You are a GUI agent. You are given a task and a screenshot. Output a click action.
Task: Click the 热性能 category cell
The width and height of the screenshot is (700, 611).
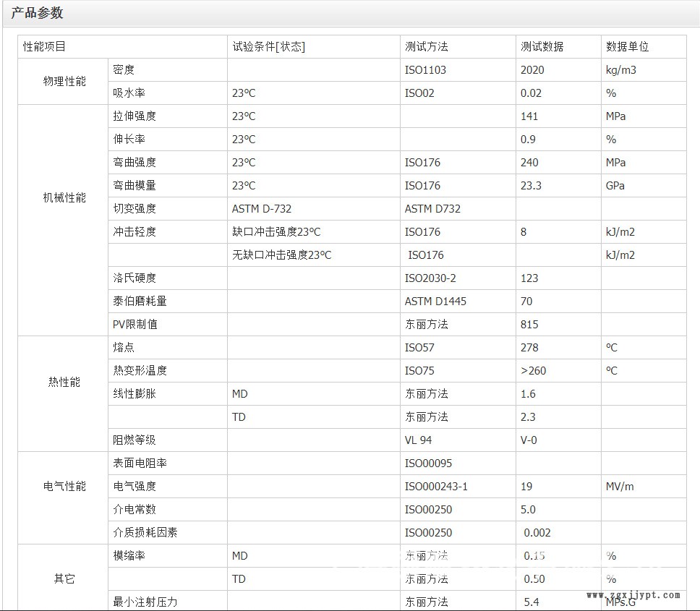click(64, 383)
